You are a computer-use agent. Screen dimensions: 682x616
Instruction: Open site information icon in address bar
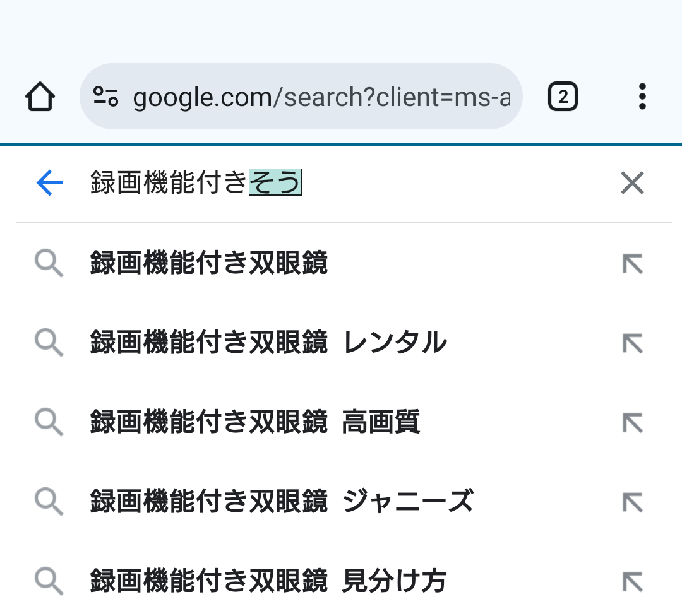pos(105,97)
